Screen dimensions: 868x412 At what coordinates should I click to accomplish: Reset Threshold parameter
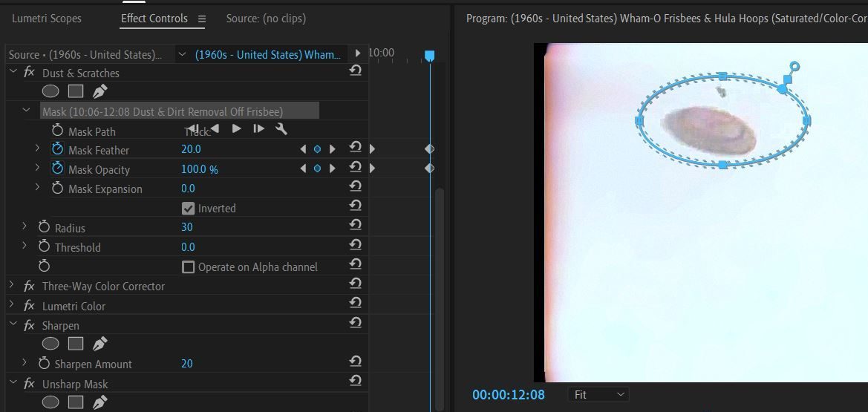[356, 245]
